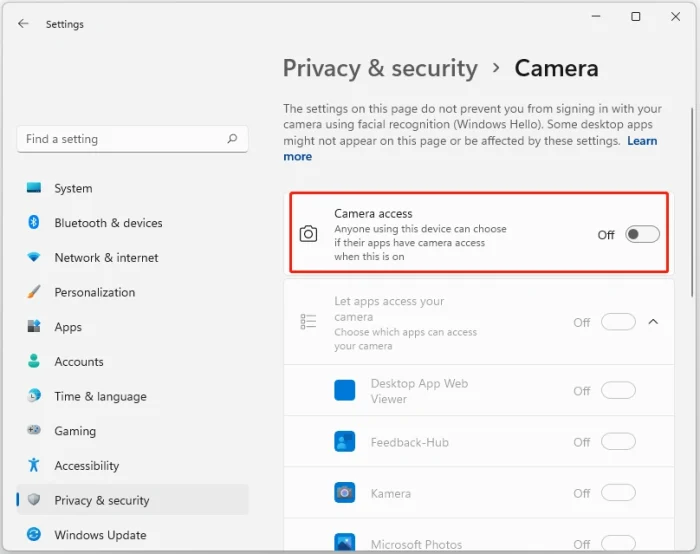This screenshot has height=554, width=700.
Task: Open Apps settings category
Action: point(132,326)
